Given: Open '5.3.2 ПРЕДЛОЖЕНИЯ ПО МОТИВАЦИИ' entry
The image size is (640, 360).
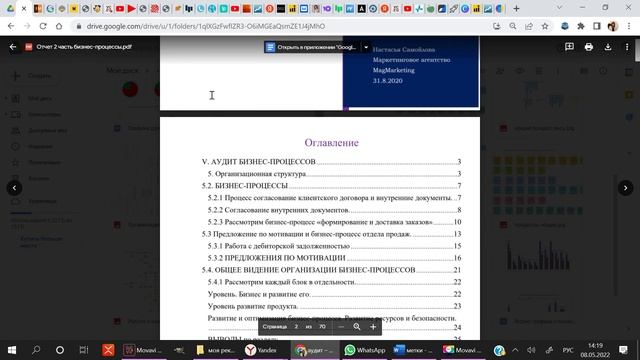Looking at the screenshot, I should [x=334, y=258].
